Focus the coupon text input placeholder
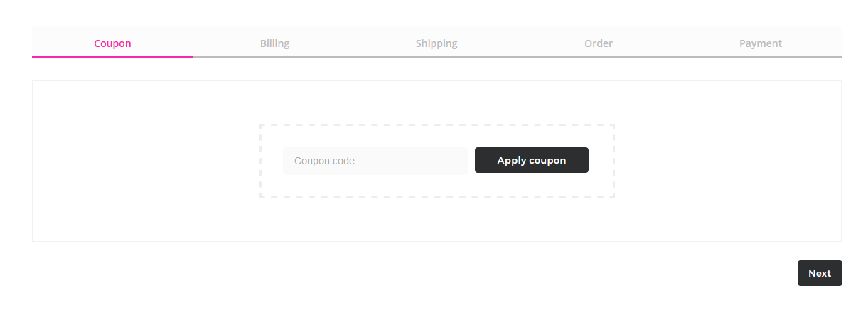 [x=325, y=161]
